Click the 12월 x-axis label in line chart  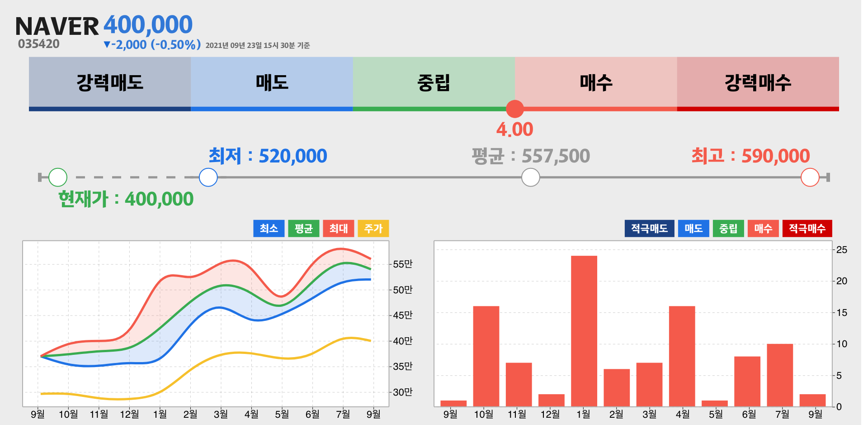coord(129,414)
